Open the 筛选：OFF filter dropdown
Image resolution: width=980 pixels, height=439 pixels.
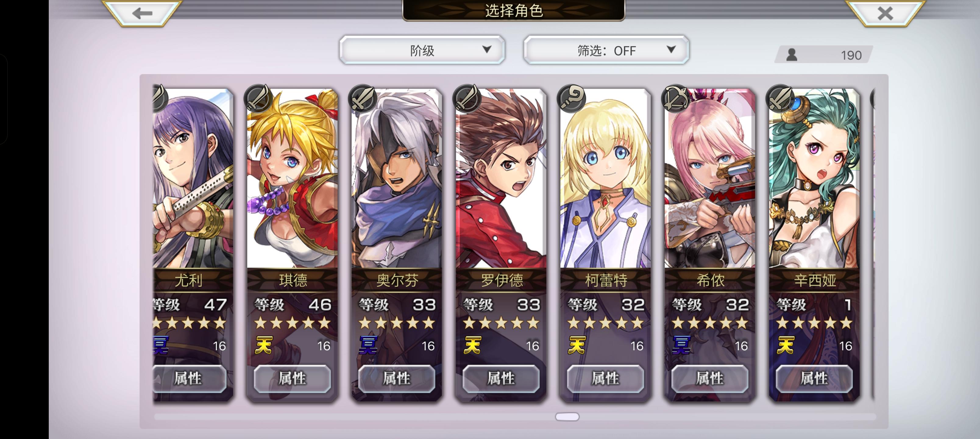[x=606, y=50]
